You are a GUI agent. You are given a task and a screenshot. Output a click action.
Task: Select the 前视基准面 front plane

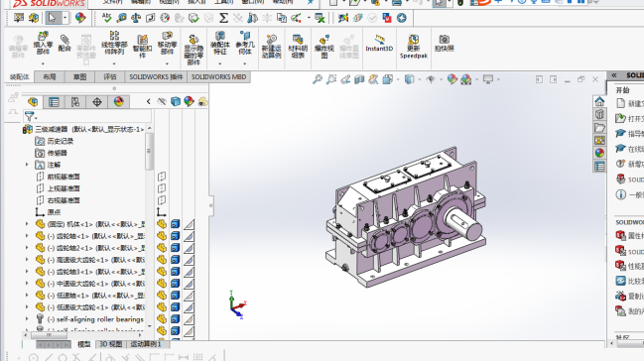tap(58, 177)
